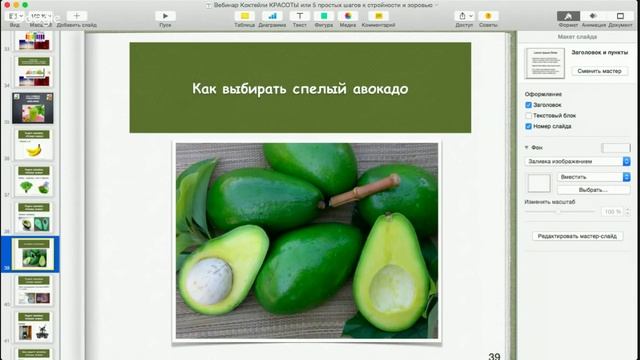The height and width of the screenshot is (360, 640).
Task: Click the document title in title bar
Action: pyautogui.click(x=323, y=5)
